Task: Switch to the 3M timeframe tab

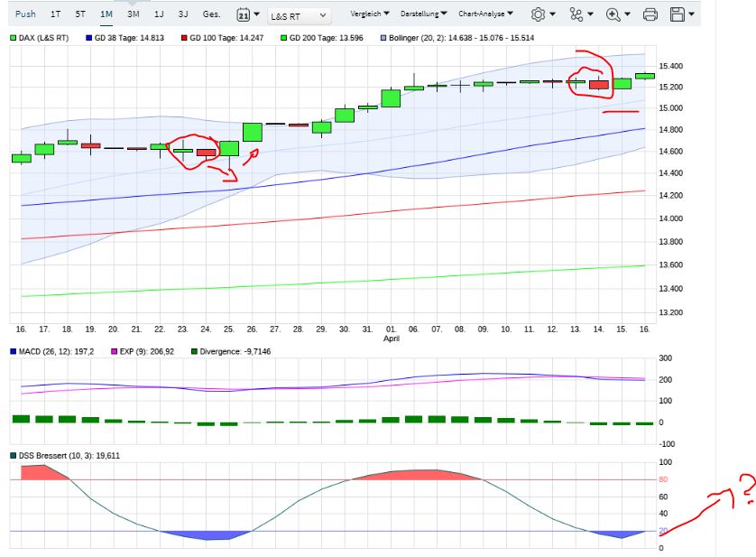Action: point(133,14)
